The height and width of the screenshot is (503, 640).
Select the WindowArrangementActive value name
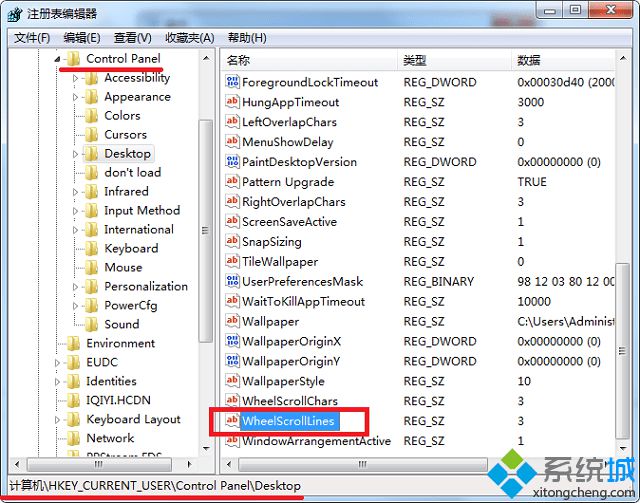point(316,441)
